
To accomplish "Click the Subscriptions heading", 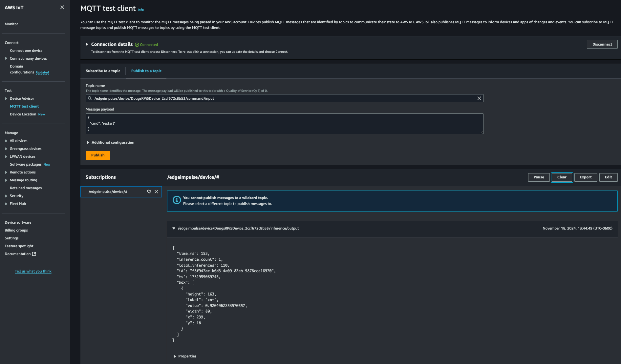I will point(101,177).
